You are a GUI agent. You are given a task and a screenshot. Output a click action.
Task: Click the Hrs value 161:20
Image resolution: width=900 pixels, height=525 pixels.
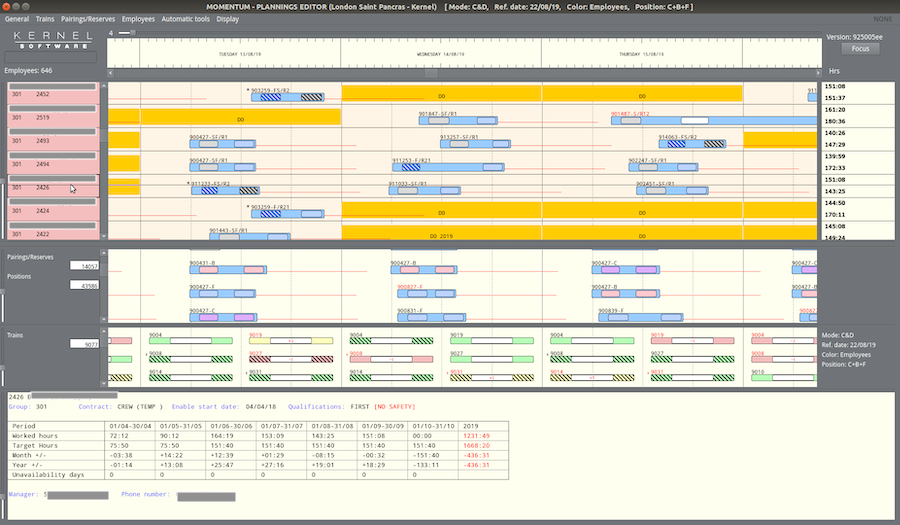[x=835, y=110]
